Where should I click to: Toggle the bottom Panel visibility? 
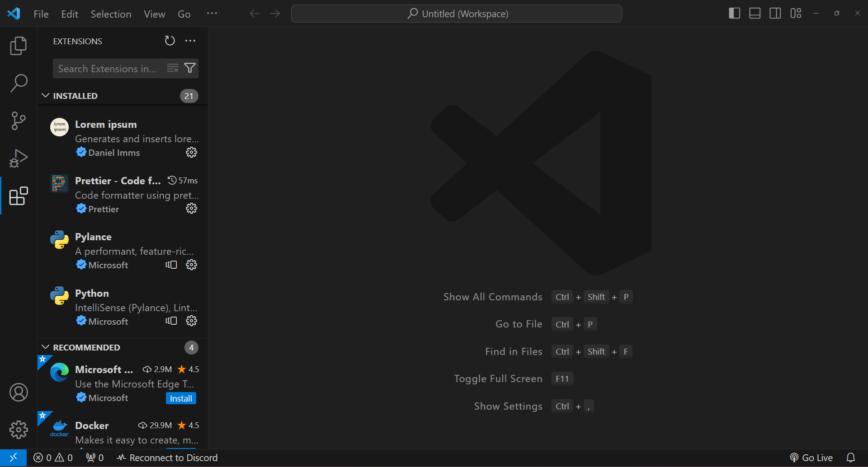755,14
